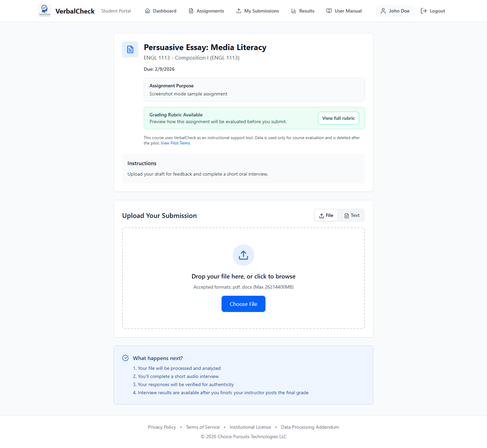Click the Logout arrow icon

[x=423, y=10]
